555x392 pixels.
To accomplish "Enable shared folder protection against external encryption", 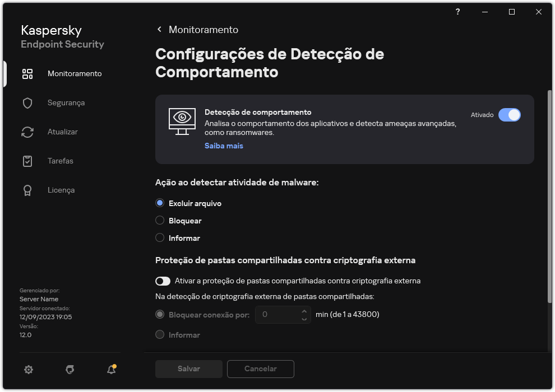I will coord(163,281).
